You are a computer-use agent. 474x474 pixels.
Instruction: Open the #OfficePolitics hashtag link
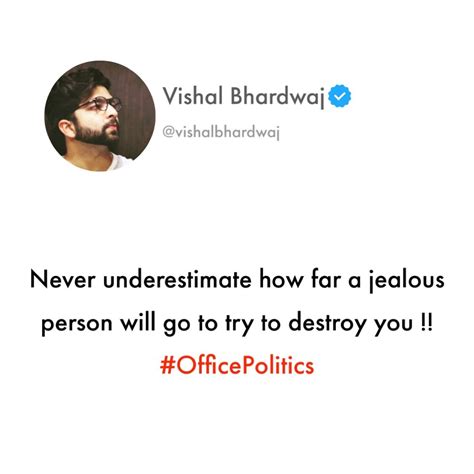click(x=237, y=366)
